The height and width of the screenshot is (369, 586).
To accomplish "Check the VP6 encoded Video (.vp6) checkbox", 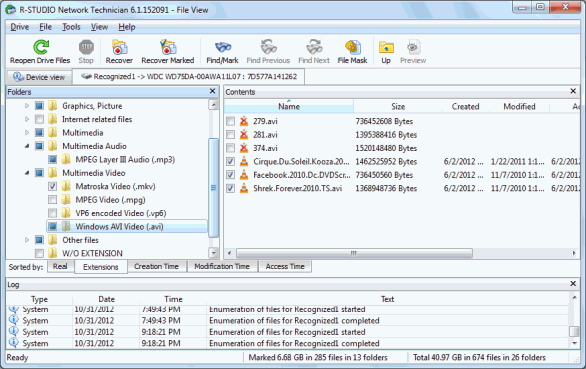I will 53,213.
